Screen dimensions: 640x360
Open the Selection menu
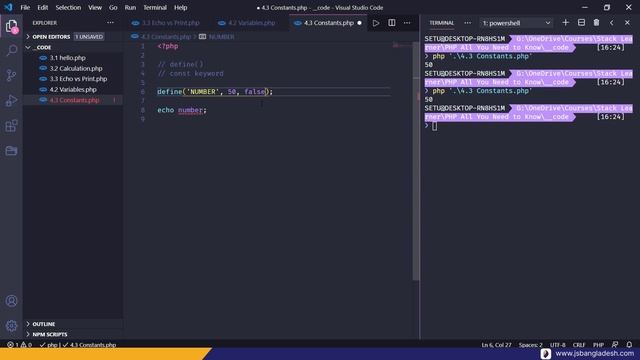(68, 7)
